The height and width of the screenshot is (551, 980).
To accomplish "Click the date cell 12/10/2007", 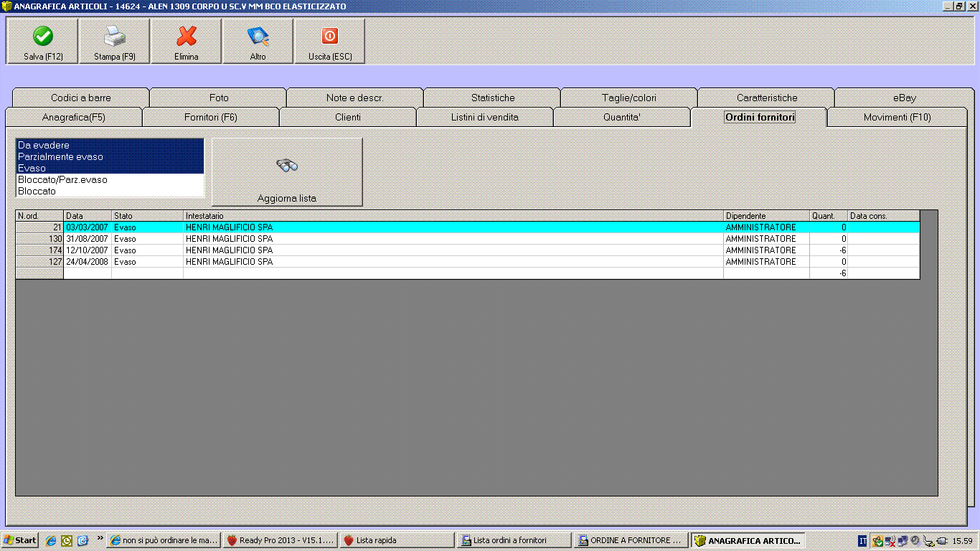I will pyautogui.click(x=88, y=250).
